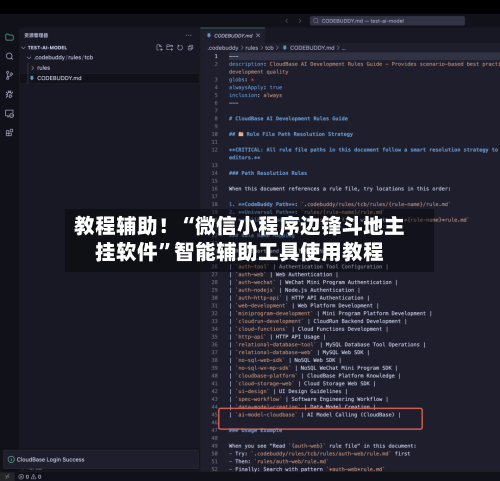This screenshot has width=500, height=481.
Task: Click the breadcrumb trailing ellipsis
Action: 344,48
